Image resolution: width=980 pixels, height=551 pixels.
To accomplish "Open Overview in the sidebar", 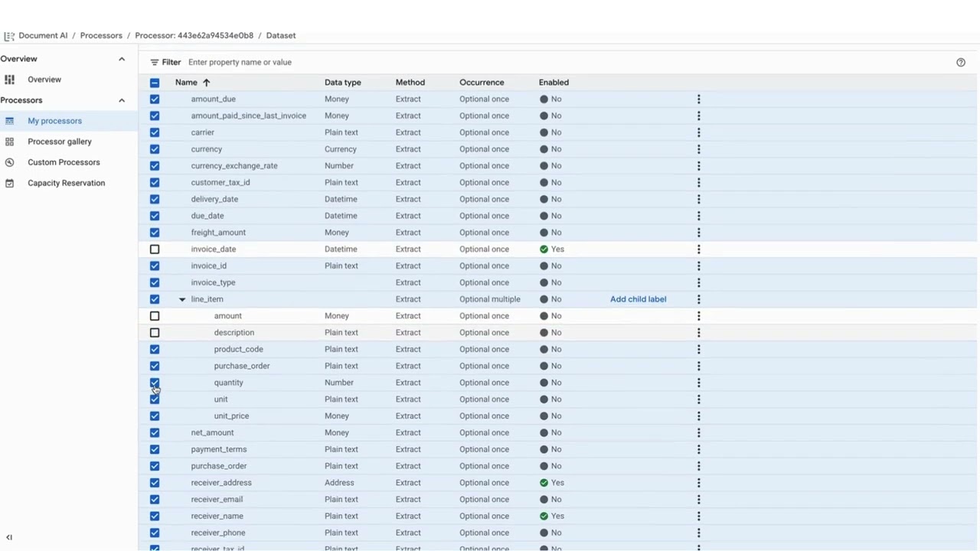I will (44, 80).
